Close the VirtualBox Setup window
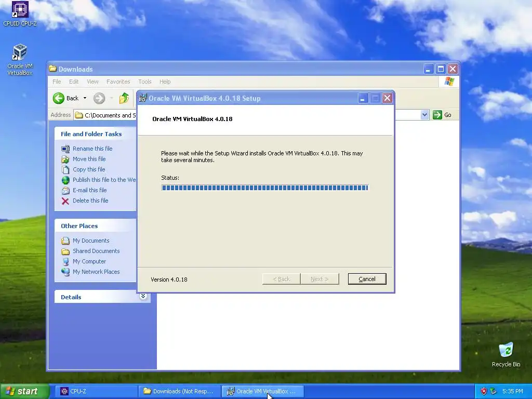Viewport: 532px width, 399px height. [x=387, y=98]
